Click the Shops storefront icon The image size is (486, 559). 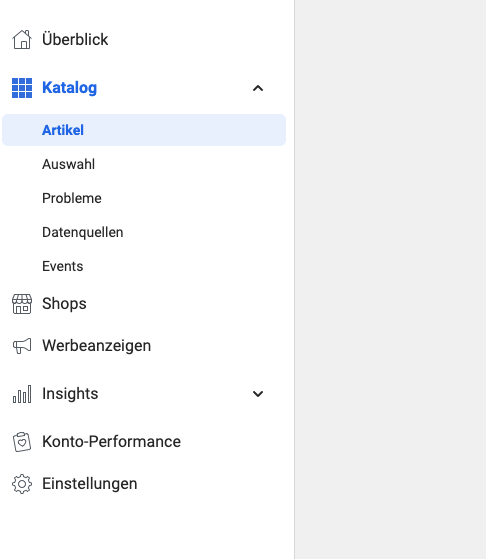[22, 304]
